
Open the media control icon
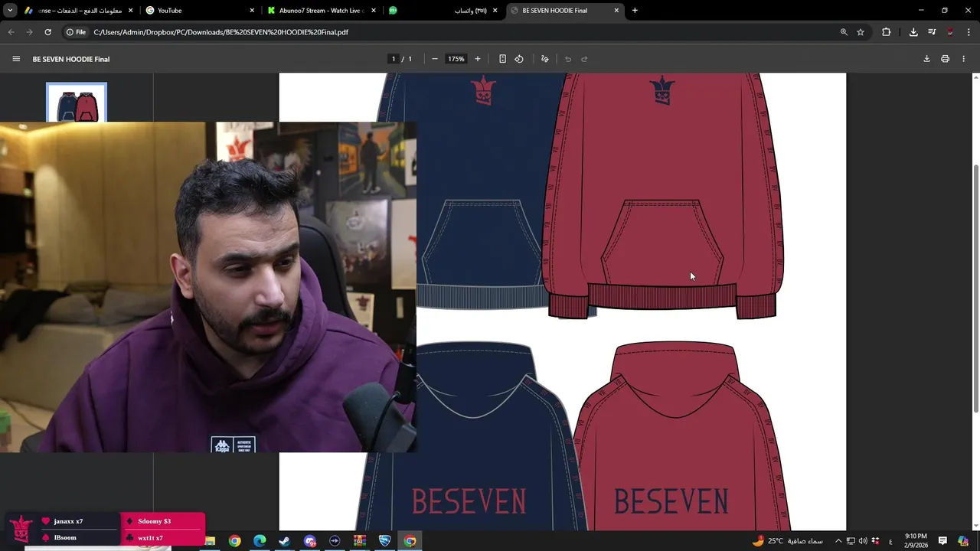tap(932, 32)
